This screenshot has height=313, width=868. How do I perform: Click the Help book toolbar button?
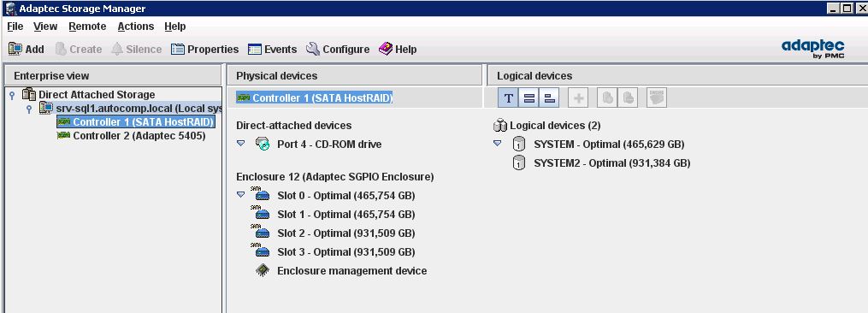coord(398,50)
